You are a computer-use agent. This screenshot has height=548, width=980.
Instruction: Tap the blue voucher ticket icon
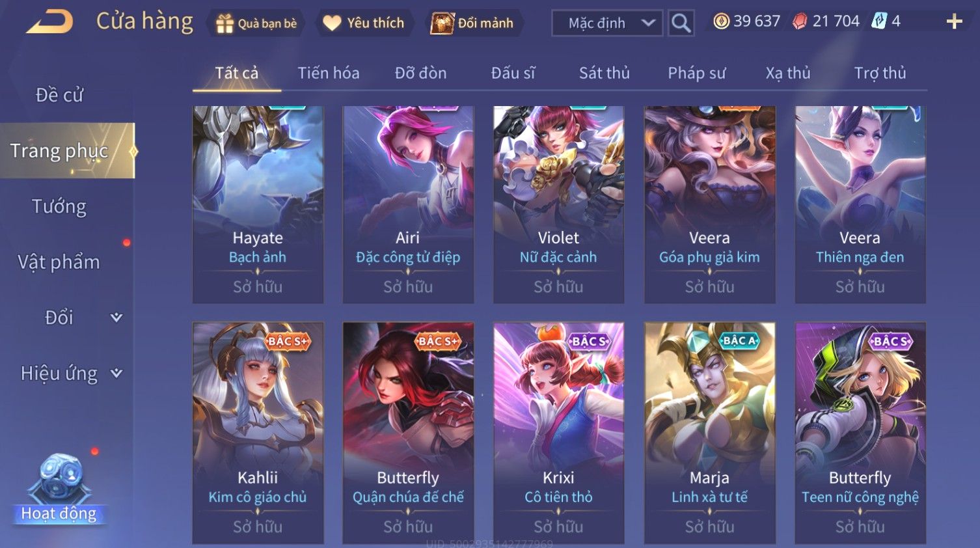(879, 21)
